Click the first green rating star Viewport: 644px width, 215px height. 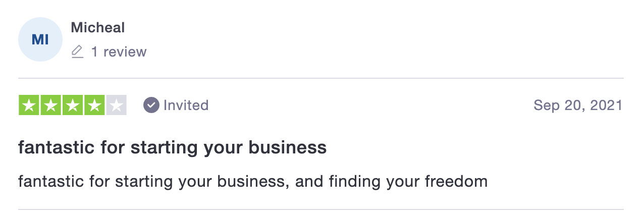29,105
